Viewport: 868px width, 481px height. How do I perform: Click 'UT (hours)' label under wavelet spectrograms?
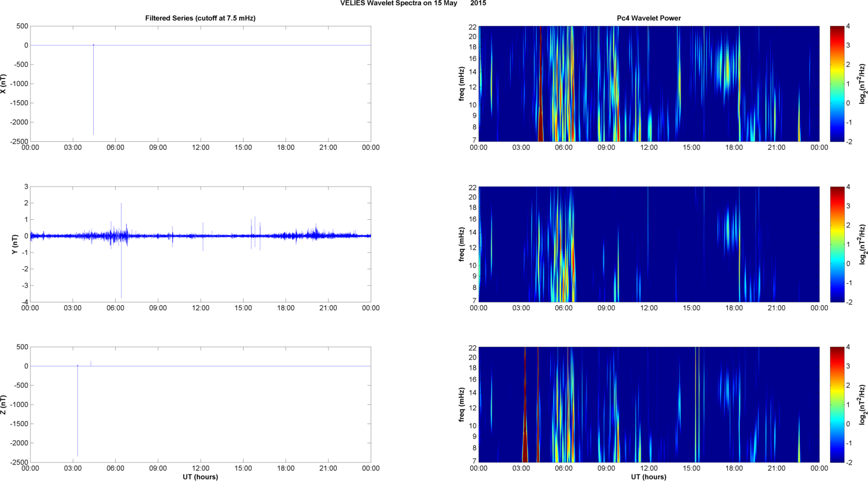point(649,477)
